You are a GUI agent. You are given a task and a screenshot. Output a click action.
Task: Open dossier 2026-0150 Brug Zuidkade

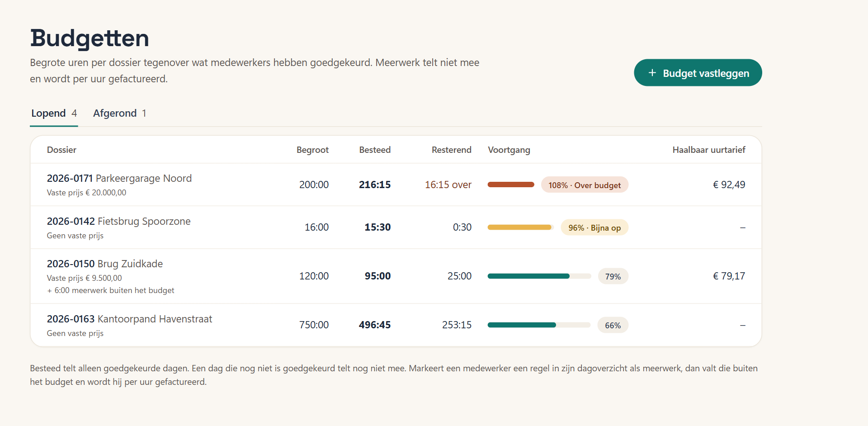[105, 264]
